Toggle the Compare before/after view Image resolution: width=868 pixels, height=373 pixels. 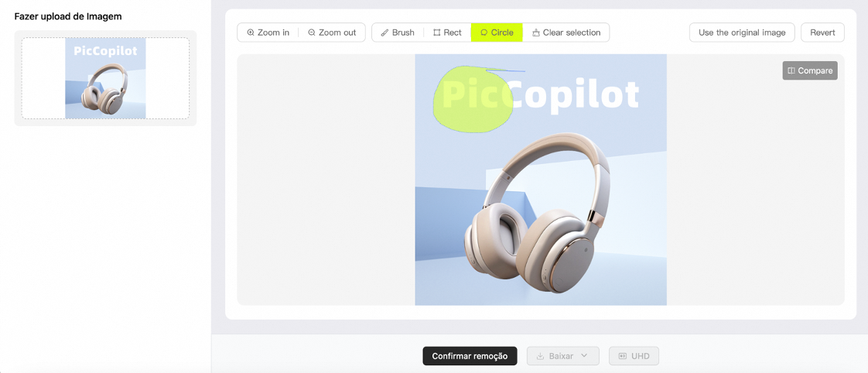[810, 71]
